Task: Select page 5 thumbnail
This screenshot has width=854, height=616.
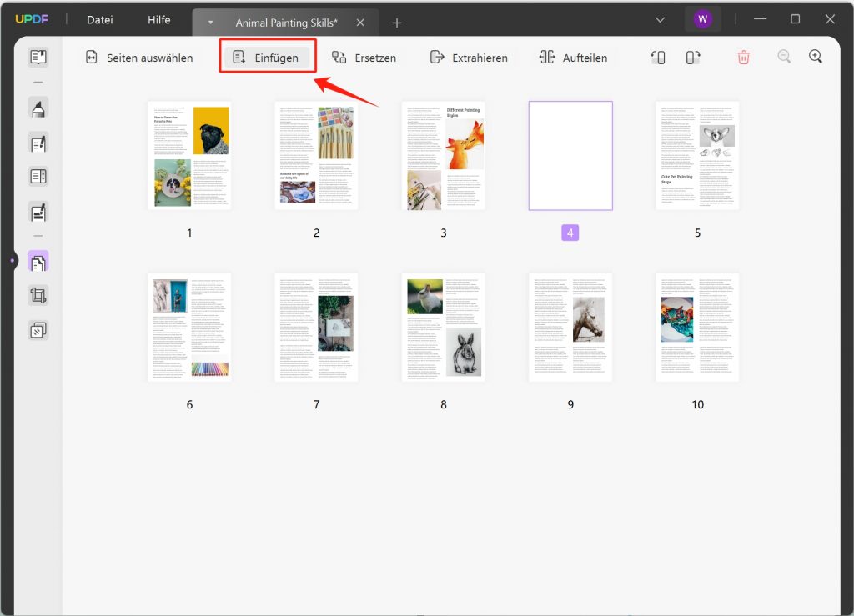Action: 698,156
